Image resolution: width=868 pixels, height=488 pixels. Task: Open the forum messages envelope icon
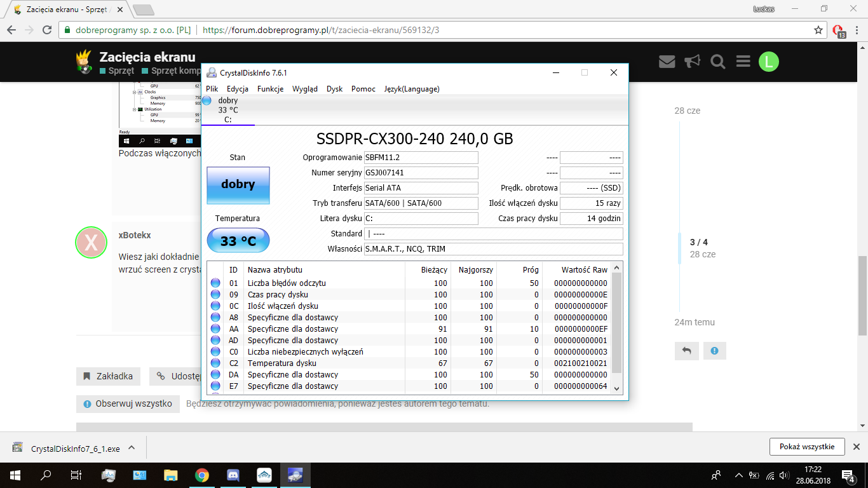pyautogui.click(x=667, y=62)
